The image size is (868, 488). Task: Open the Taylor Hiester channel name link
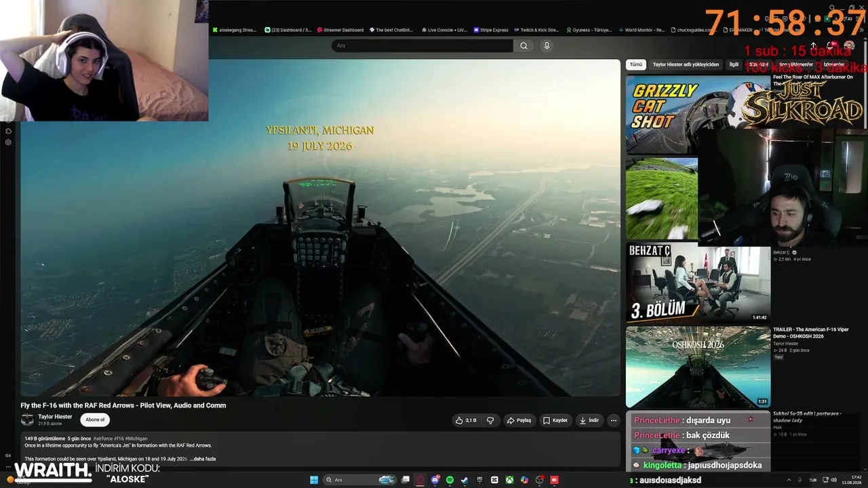pyautogui.click(x=55, y=417)
